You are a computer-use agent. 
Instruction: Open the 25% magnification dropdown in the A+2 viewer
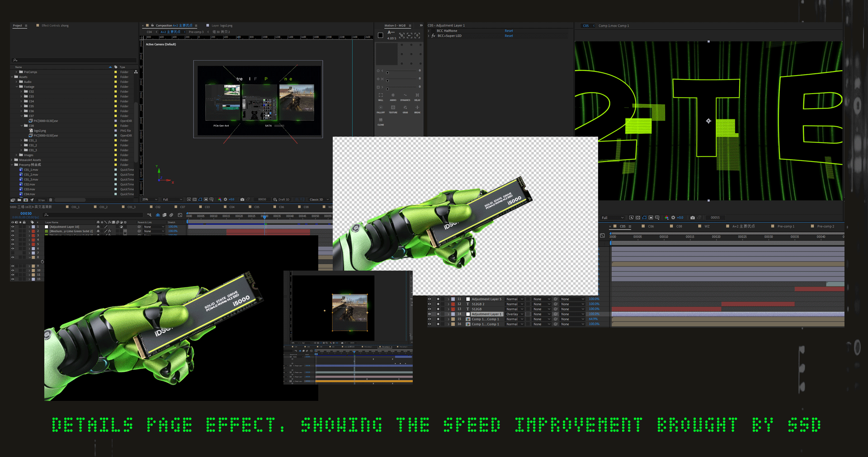point(150,199)
